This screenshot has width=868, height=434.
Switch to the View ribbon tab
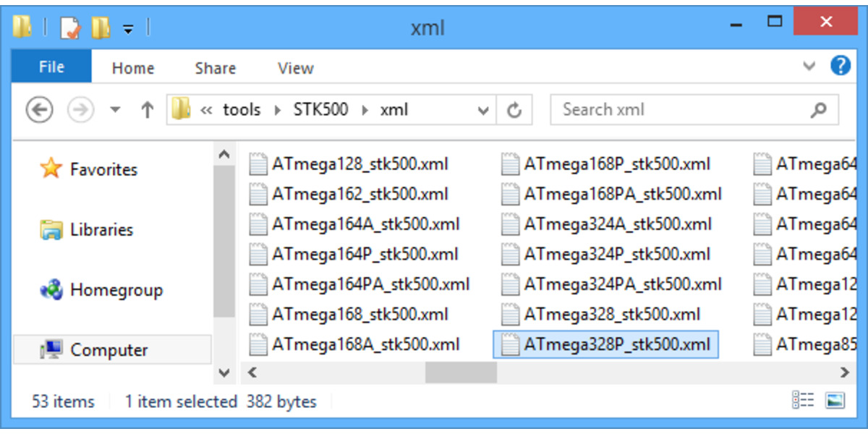[x=295, y=67]
